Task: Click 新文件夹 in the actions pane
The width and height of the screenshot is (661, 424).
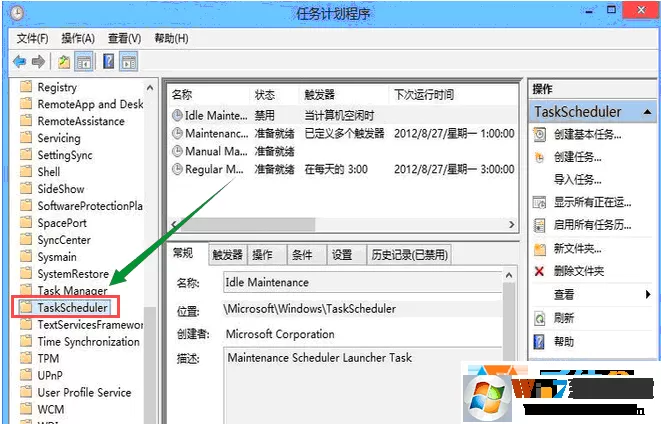Action: [x=577, y=249]
